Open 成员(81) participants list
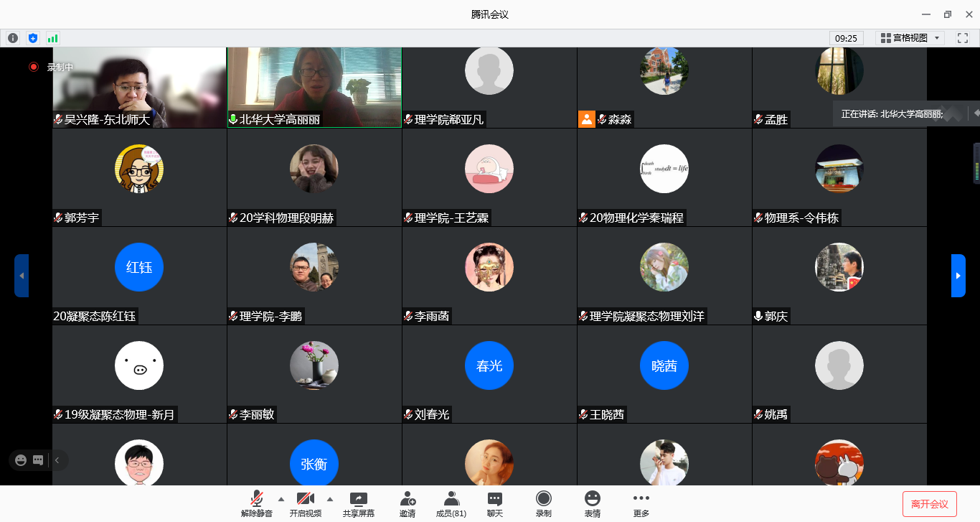980x522 pixels. (451, 503)
